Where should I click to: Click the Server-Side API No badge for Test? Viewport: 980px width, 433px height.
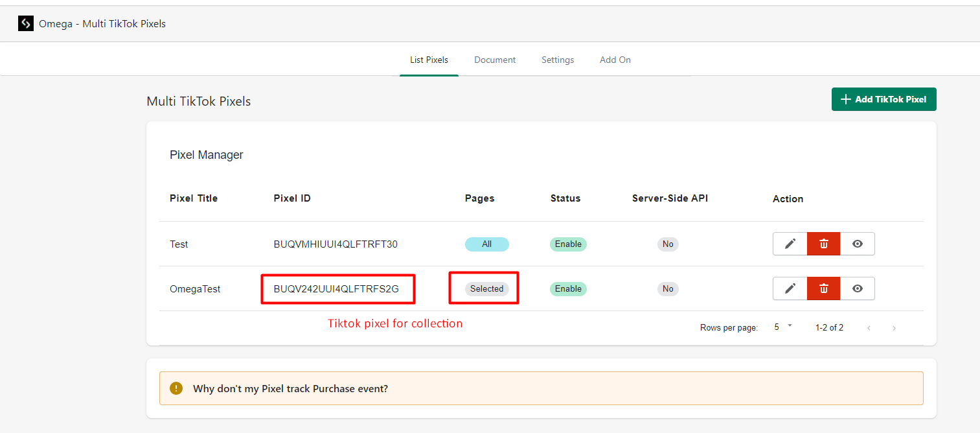click(668, 244)
